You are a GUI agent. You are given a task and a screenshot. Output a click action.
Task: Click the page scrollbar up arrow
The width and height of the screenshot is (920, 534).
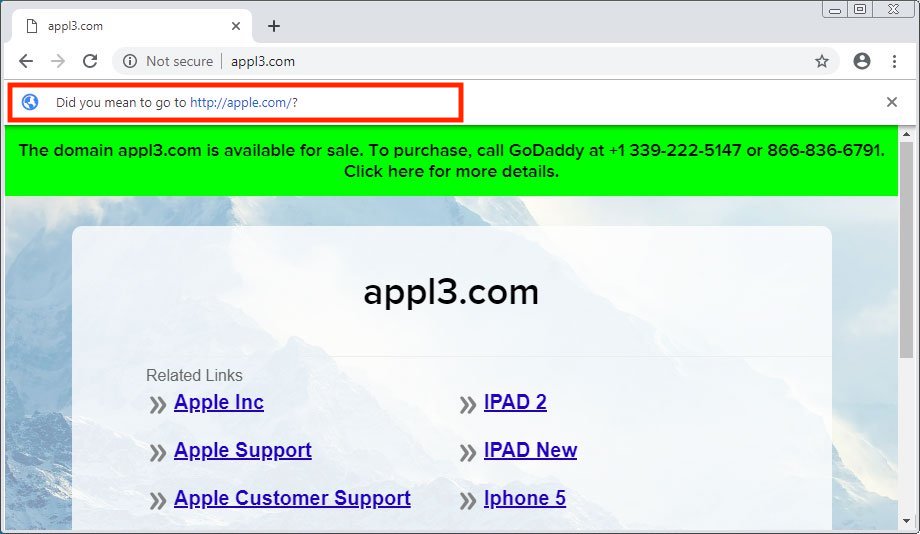click(907, 134)
